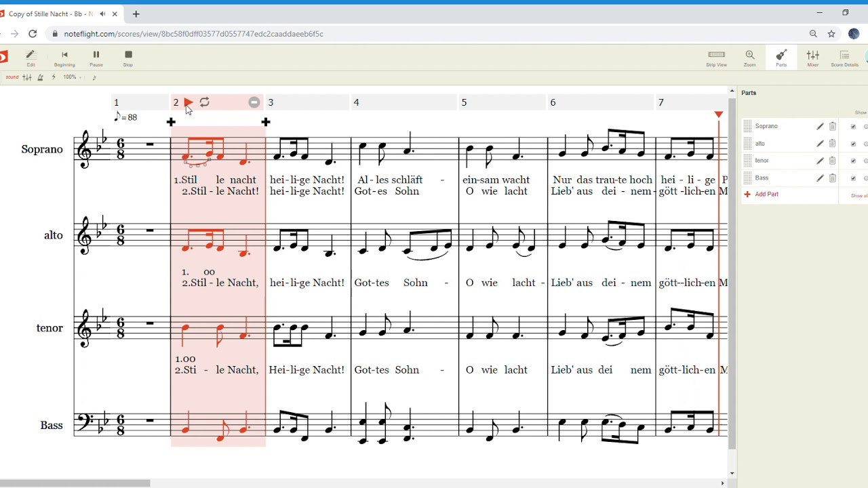The height and width of the screenshot is (488, 868).
Task: Close the Stille Nacht browser tab
Action: point(115,14)
